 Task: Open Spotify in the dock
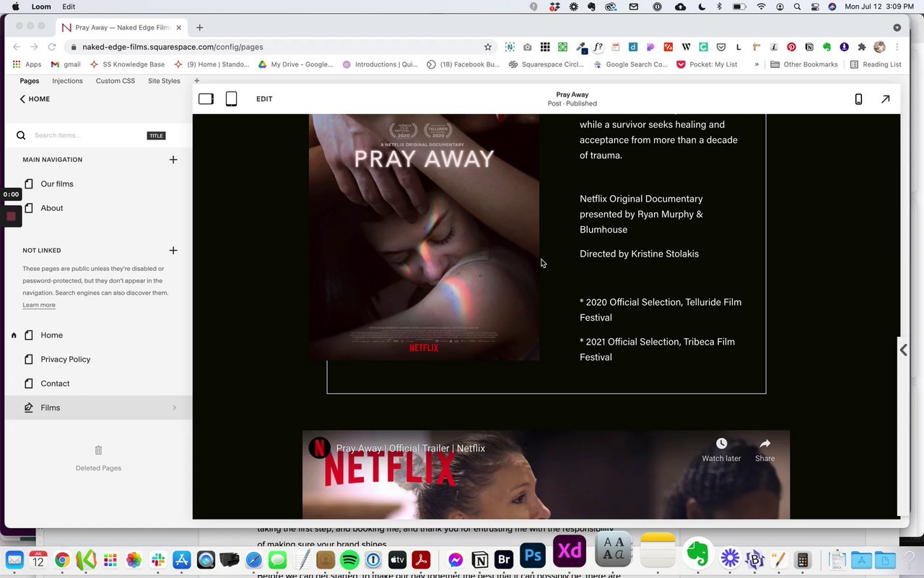[349, 560]
